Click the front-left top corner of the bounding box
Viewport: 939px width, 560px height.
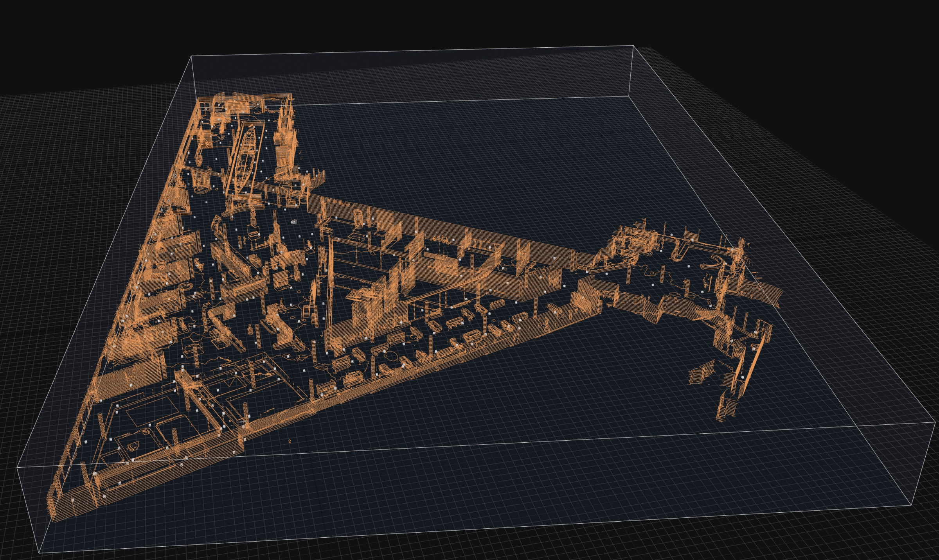click(x=18, y=467)
